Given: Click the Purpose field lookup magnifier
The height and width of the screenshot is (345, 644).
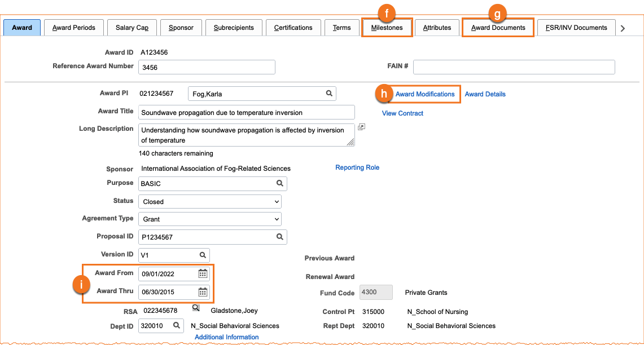Looking at the screenshot, I should tap(279, 183).
